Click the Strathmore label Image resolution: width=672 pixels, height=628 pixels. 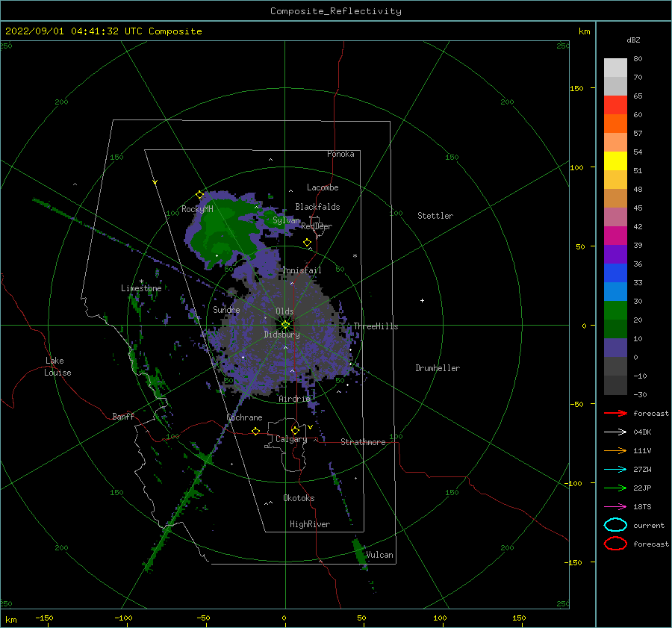click(363, 442)
